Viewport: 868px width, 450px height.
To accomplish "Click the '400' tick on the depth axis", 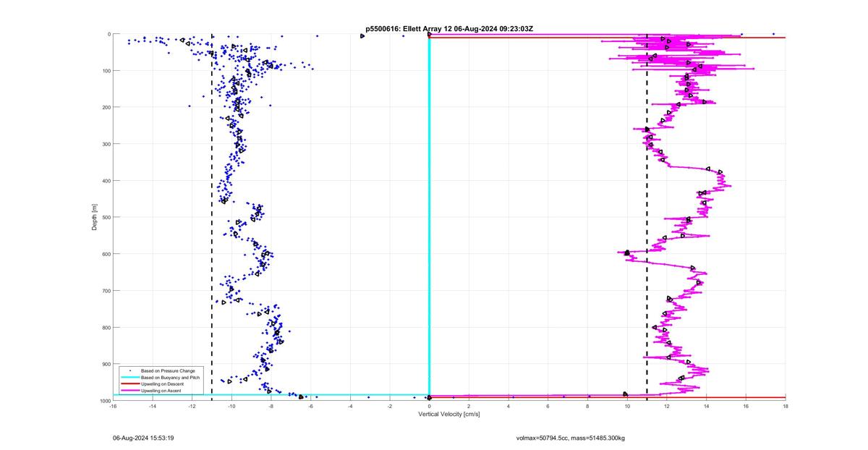I will 105,181.
